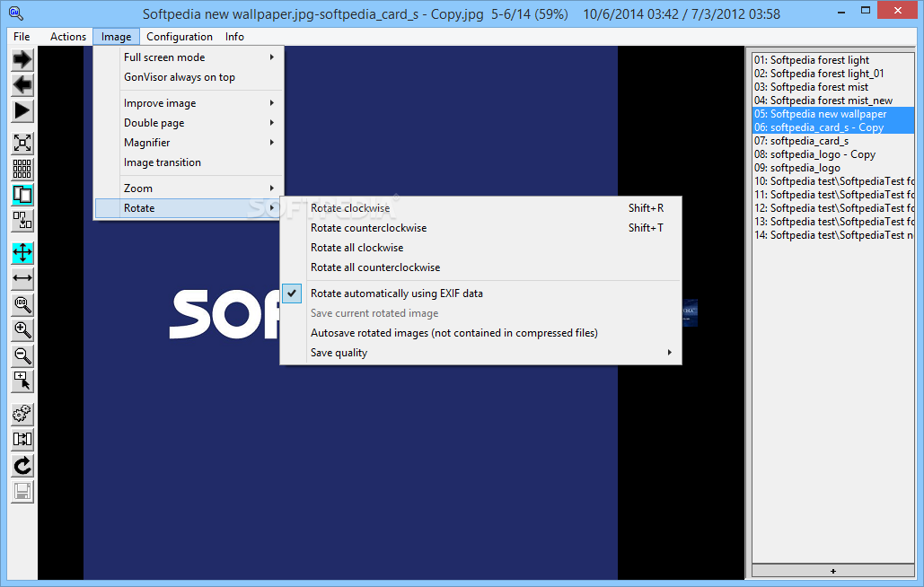Expand the Magnifier submenu
Image resolution: width=924 pixels, height=587 pixels.
pyautogui.click(x=189, y=143)
